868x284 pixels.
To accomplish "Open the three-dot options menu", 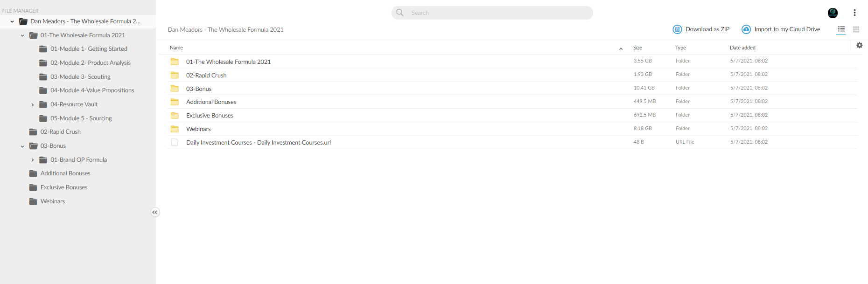I will [854, 13].
